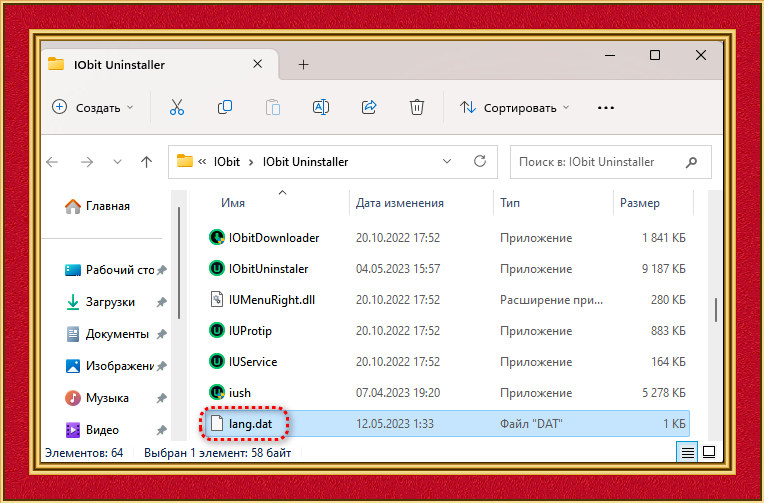Click the date 04.05.2023 15:57
The height and width of the screenshot is (503, 764).
tap(398, 269)
